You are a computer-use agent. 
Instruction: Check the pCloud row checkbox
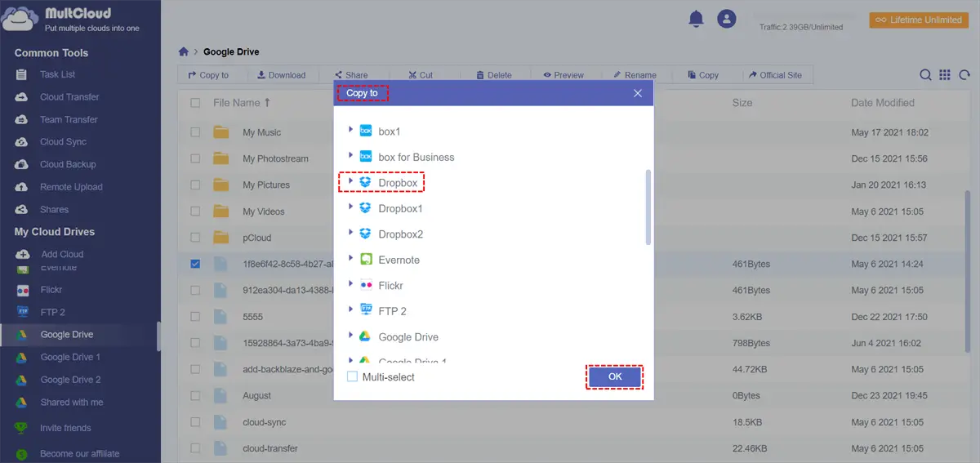tap(195, 238)
